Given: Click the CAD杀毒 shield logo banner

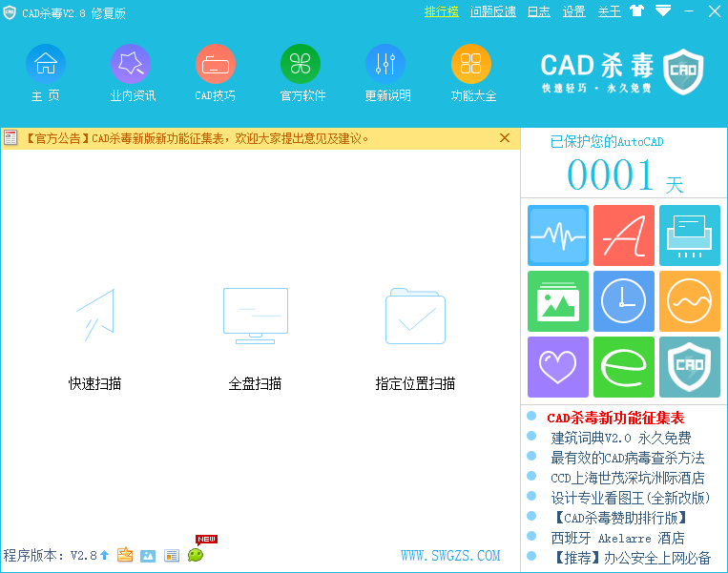Looking at the screenshot, I should point(622,72).
